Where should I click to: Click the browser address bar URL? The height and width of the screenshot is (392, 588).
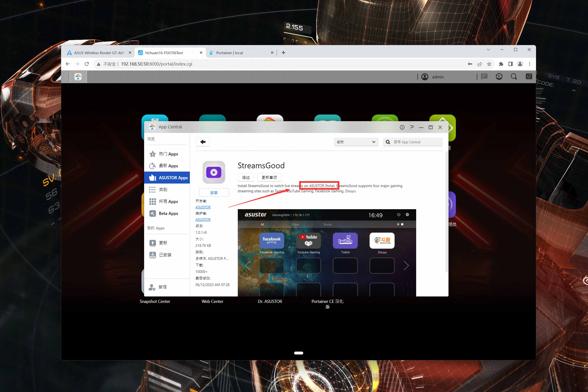pyautogui.click(x=157, y=64)
